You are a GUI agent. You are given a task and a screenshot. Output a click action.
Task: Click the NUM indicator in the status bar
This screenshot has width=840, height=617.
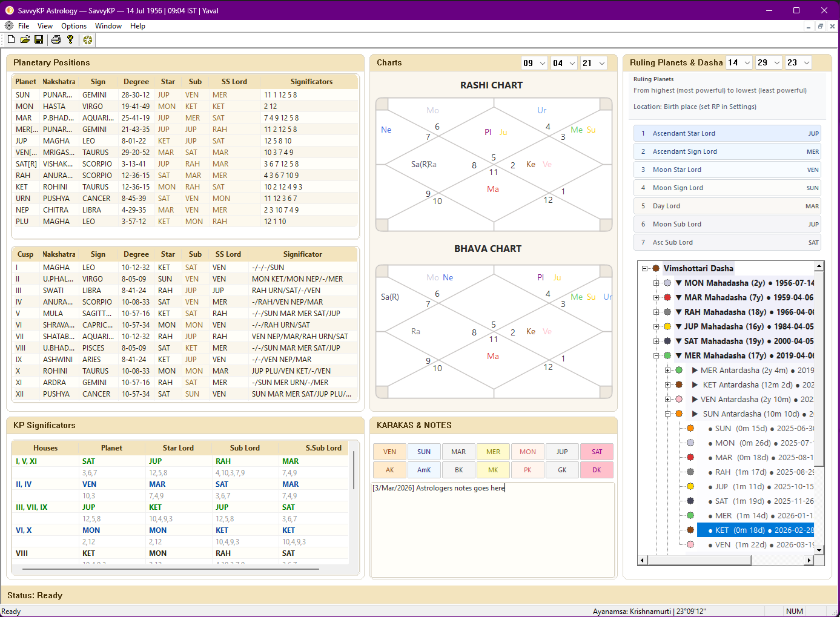tap(795, 611)
